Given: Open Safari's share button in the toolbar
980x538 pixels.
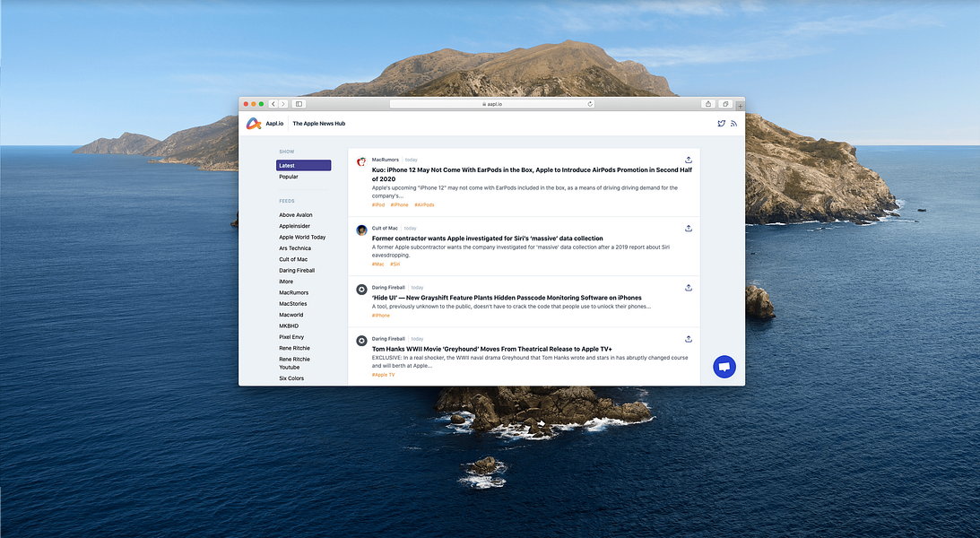Looking at the screenshot, I should point(708,104).
